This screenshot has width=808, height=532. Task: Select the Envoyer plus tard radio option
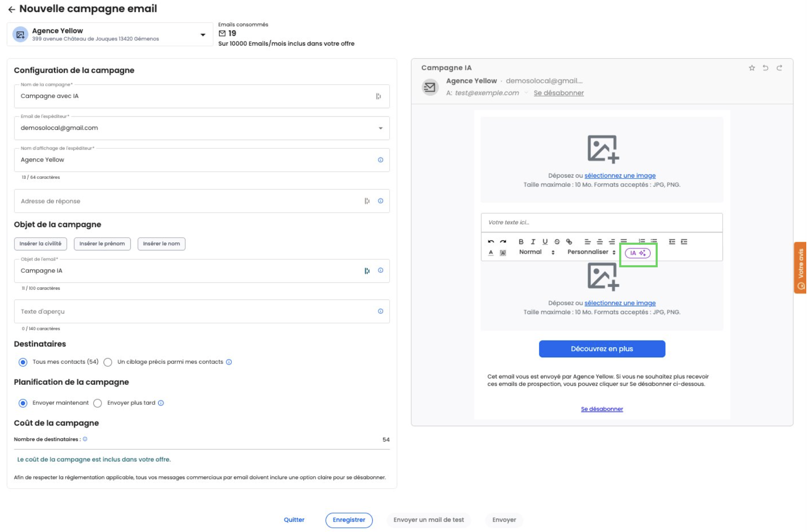pyautogui.click(x=98, y=404)
